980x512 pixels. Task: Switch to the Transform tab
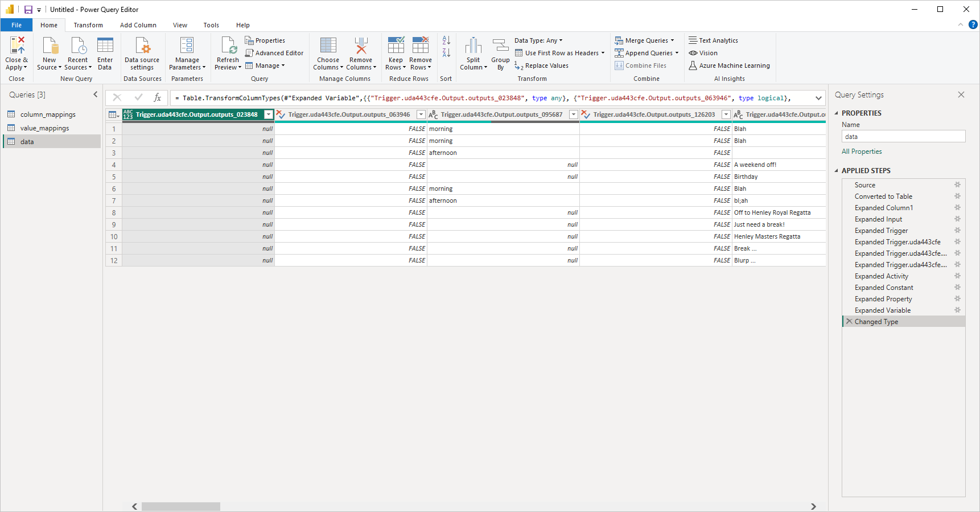88,25
